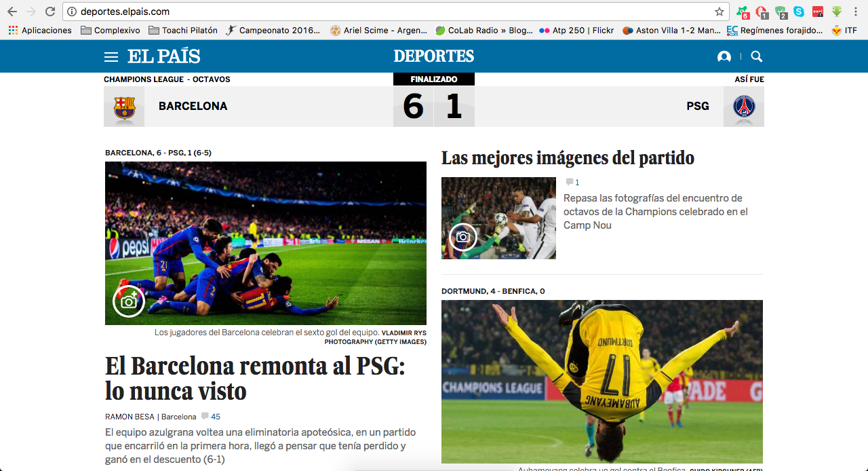Click the EL PAÍS logo

click(x=164, y=56)
